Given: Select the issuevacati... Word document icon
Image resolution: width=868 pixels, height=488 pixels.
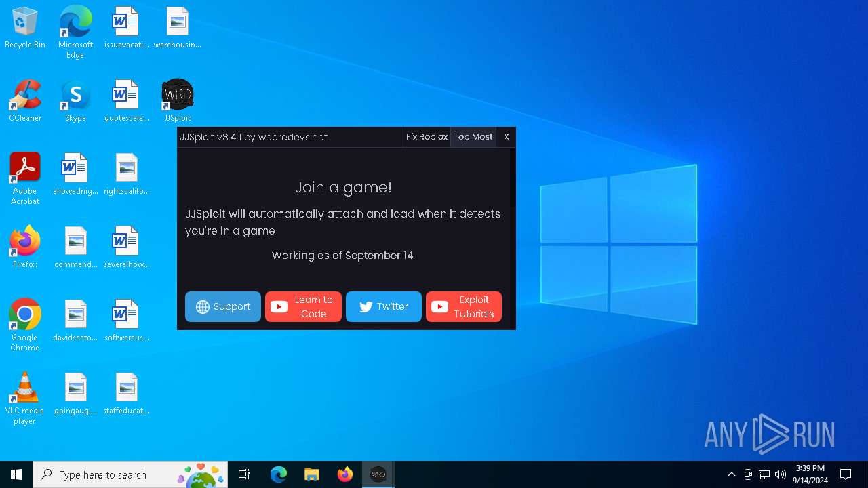Looking at the screenshot, I should [x=126, y=28].
